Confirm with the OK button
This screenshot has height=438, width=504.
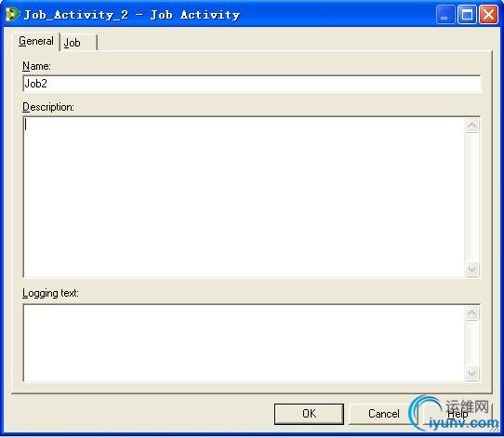[x=309, y=414]
